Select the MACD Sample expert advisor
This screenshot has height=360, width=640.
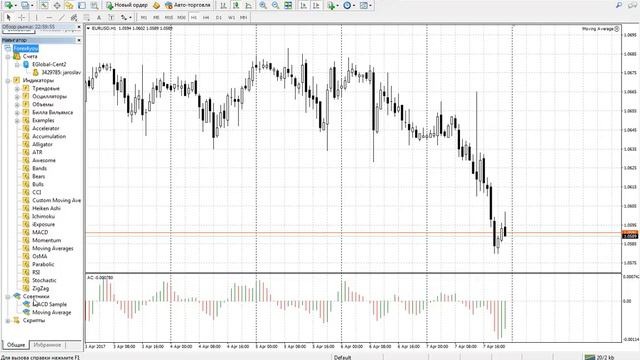click(49, 304)
